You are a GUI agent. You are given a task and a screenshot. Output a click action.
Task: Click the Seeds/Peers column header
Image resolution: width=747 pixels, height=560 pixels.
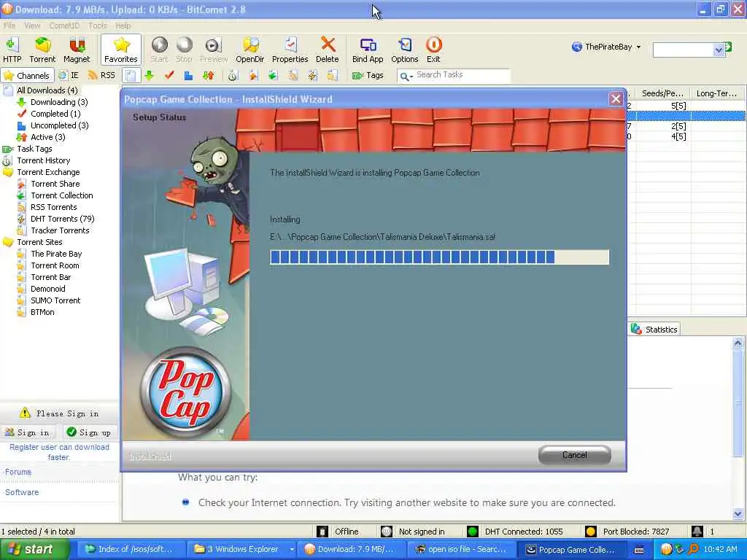[x=662, y=93]
